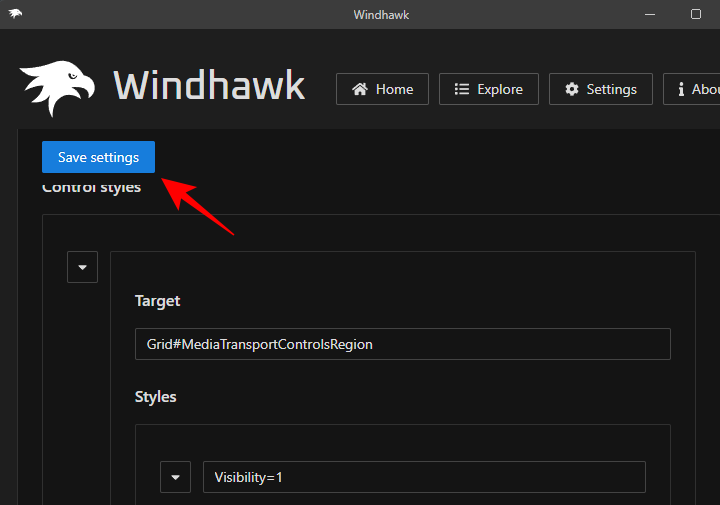Open dropdown arrow beside the Target control style
The width and height of the screenshot is (720, 505).
click(x=82, y=267)
